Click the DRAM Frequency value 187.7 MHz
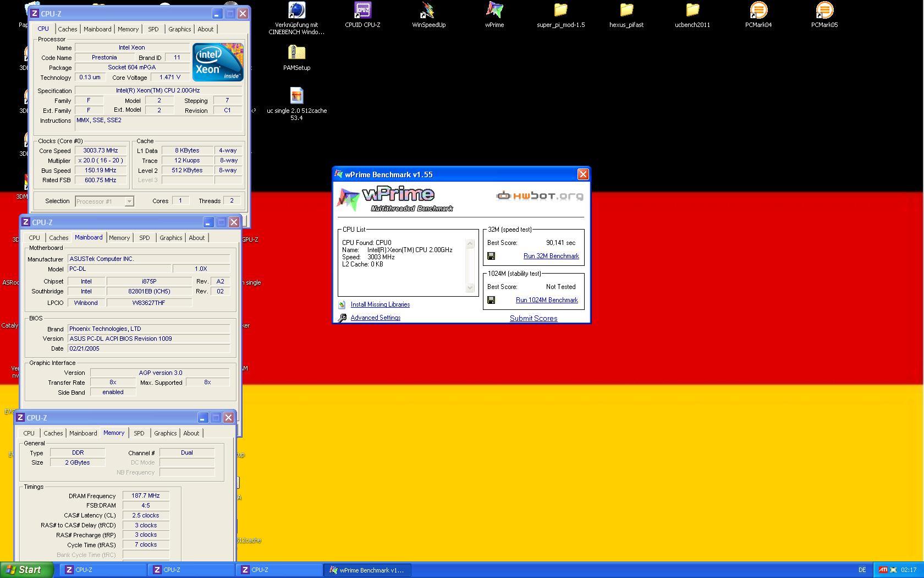924x578 pixels. 146,495
